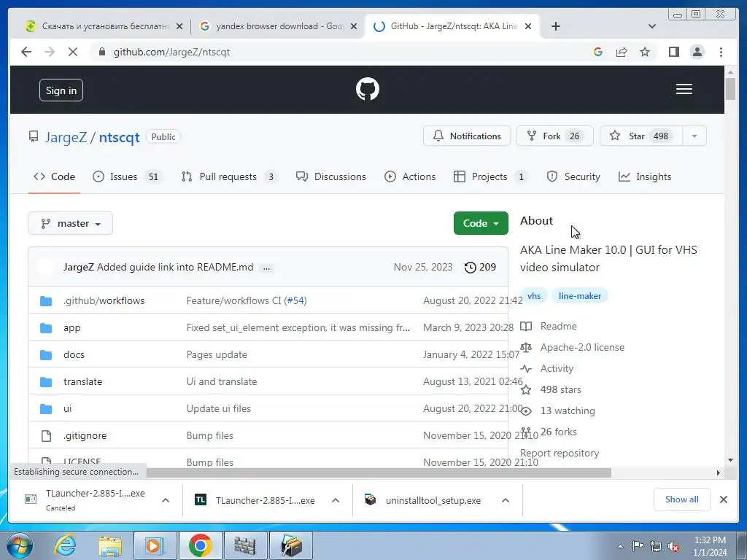The width and height of the screenshot is (747, 560).
Task: Open the line-maker topic tag
Action: coord(580,296)
